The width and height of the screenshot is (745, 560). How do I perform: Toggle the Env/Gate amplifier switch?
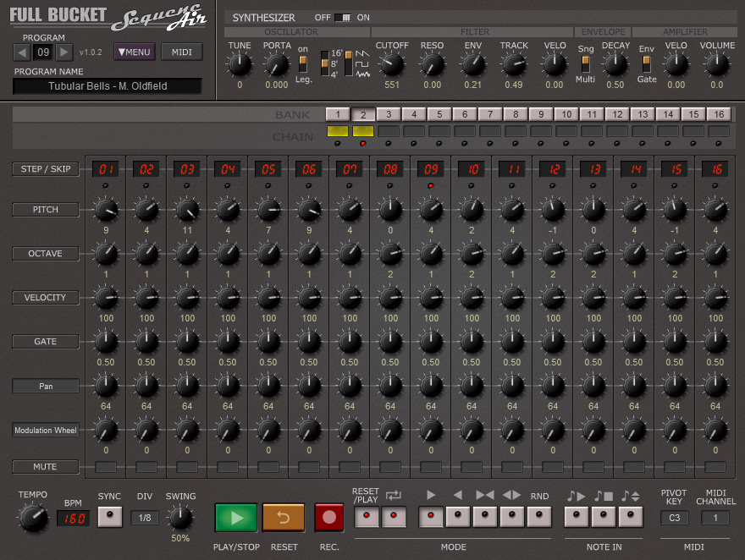(646, 64)
